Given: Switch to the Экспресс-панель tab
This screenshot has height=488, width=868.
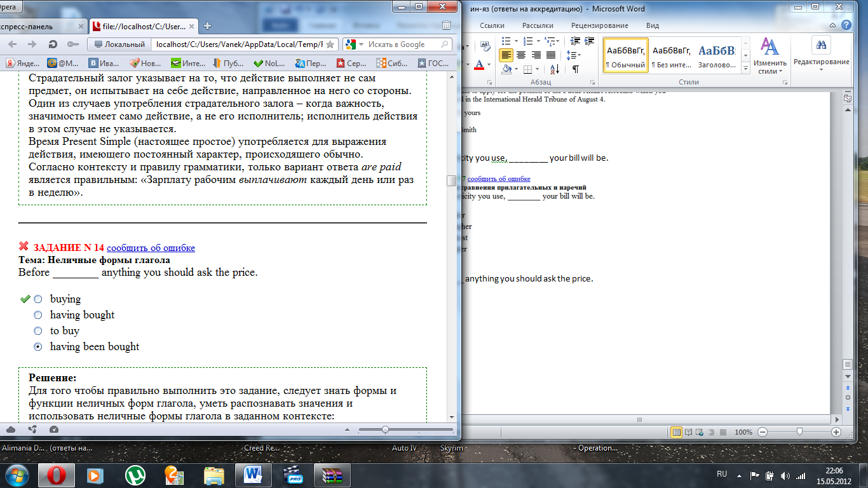Looking at the screenshot, I should (43, 26).
